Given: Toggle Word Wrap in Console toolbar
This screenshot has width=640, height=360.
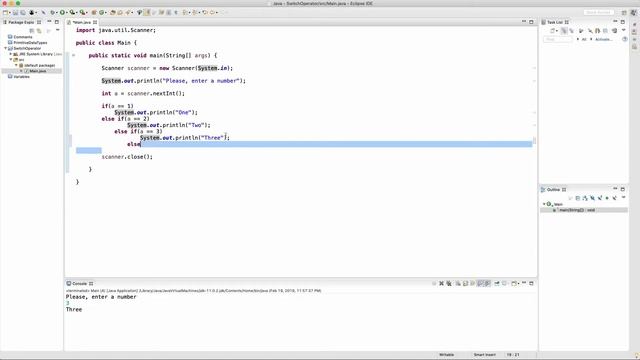Looking at the screenshot, I should pyautogui.click(x=473, y=283).
